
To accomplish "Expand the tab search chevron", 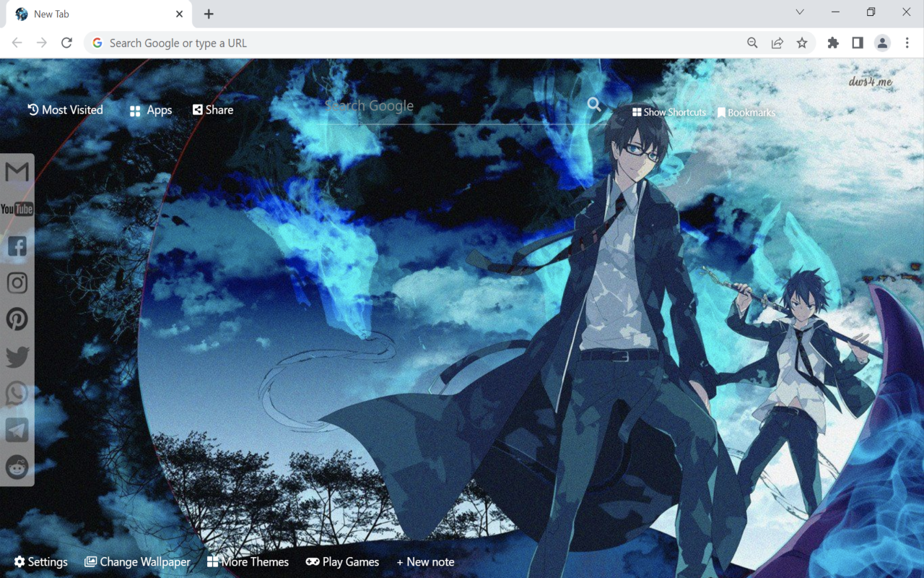I will point(800,12).
